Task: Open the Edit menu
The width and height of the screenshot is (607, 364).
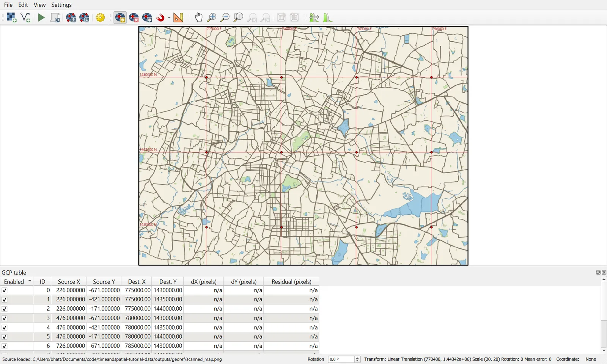Action: click(x=23, y=5)
